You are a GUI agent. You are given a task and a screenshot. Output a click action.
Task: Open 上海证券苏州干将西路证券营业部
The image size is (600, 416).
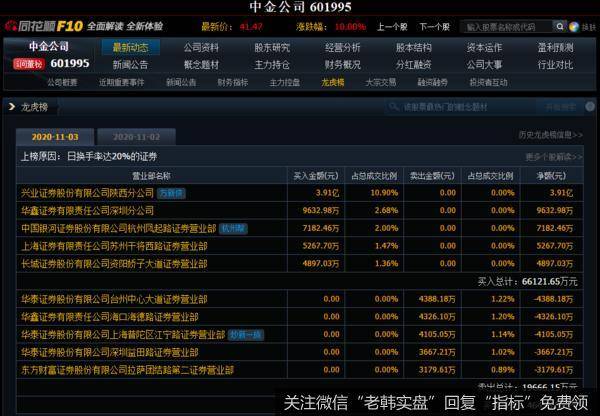point(114,246)
